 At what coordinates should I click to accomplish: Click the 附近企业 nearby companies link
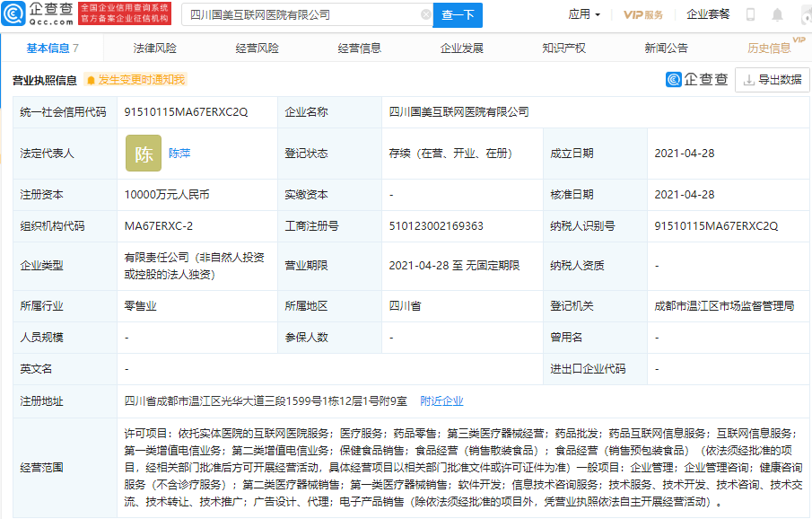click(x=441, y=401)
